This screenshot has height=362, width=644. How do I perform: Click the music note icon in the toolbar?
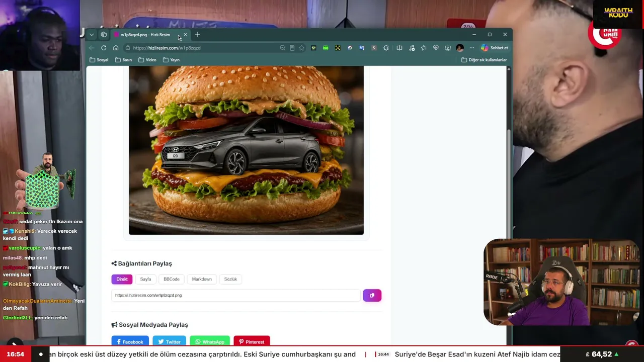point(412,48)
